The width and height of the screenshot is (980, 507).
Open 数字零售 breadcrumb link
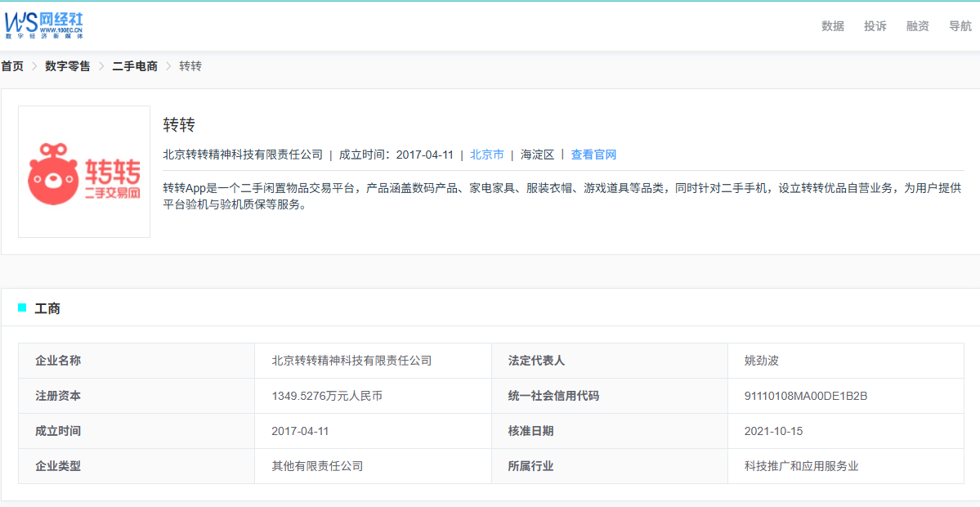tap(68, 66)
